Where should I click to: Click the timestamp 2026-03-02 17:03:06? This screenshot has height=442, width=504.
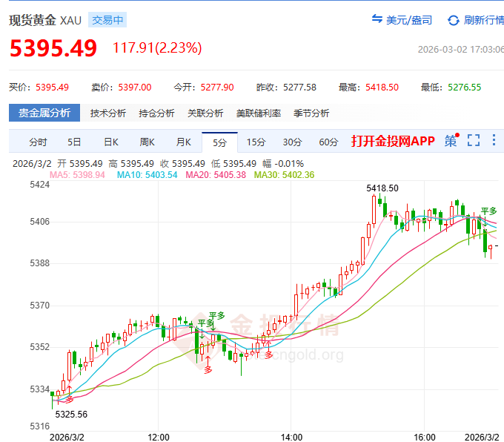[x=461, y=49]
